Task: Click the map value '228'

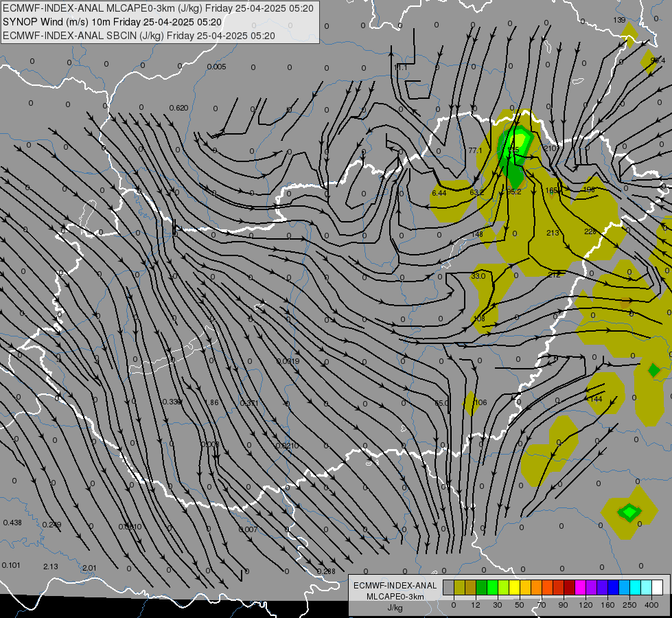Action: click(590, 231)
